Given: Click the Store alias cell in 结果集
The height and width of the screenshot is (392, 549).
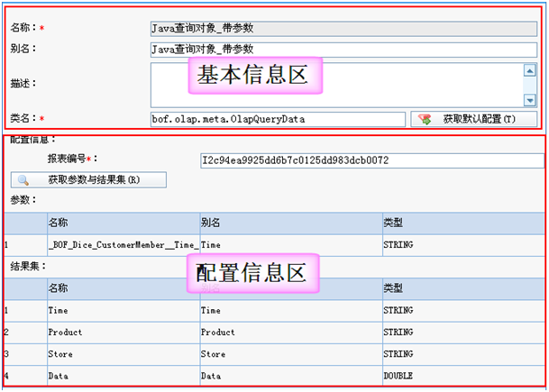Looking at the screenshot, I should (291, 354).
